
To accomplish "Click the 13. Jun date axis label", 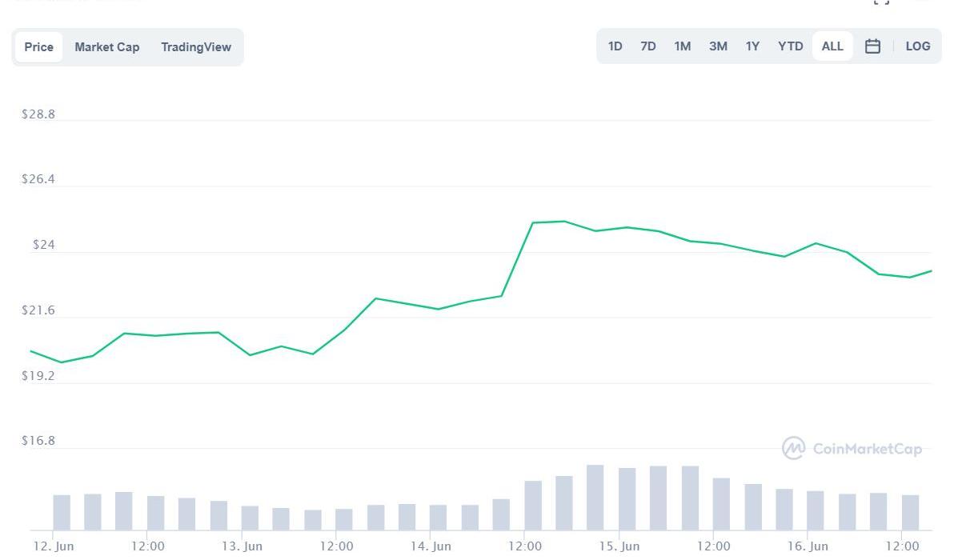I will (242, 546).
